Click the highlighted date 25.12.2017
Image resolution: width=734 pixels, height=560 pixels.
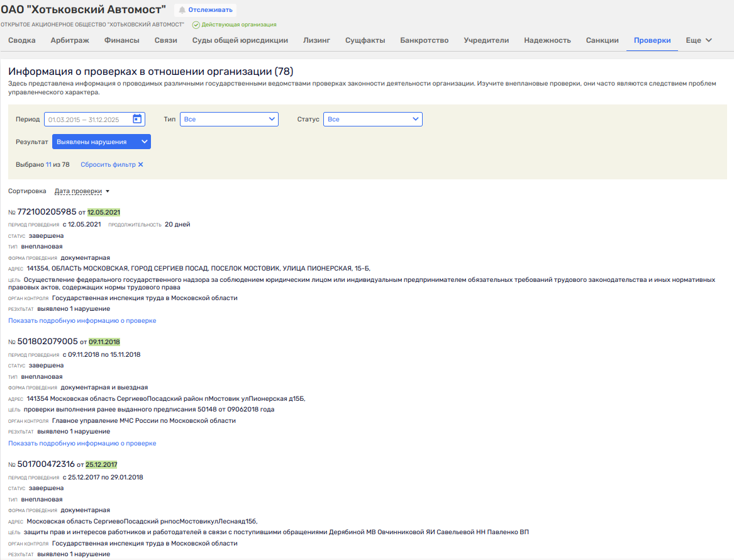pyautogui.click(x=102, y=464)
